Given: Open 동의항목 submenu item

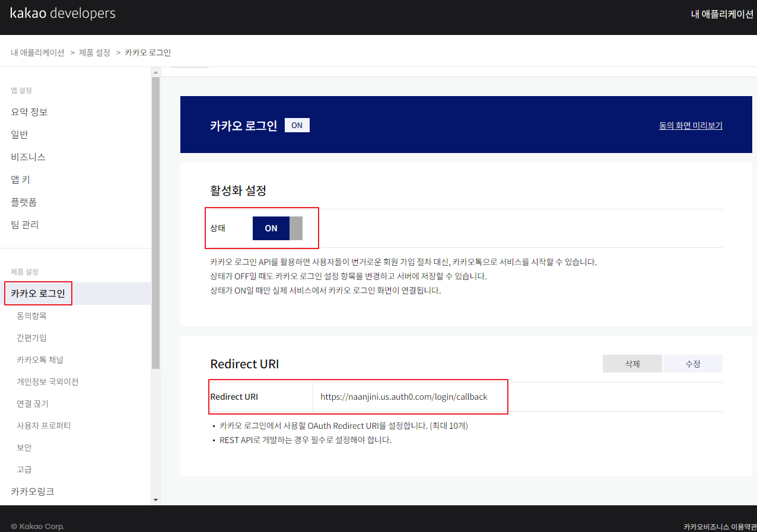Looking at the screenshot, I should pos(31,316).
